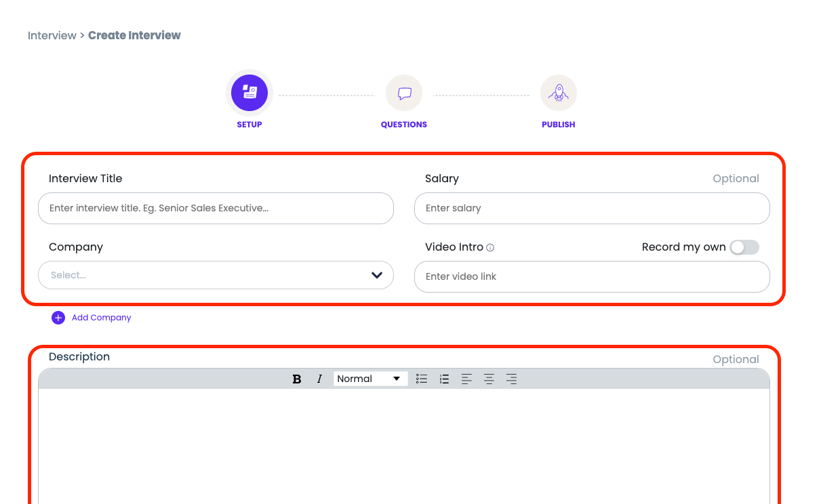This screenshot has width=821, height=504.
Task: Focus the Salary input field
Action: coord(592,208)
